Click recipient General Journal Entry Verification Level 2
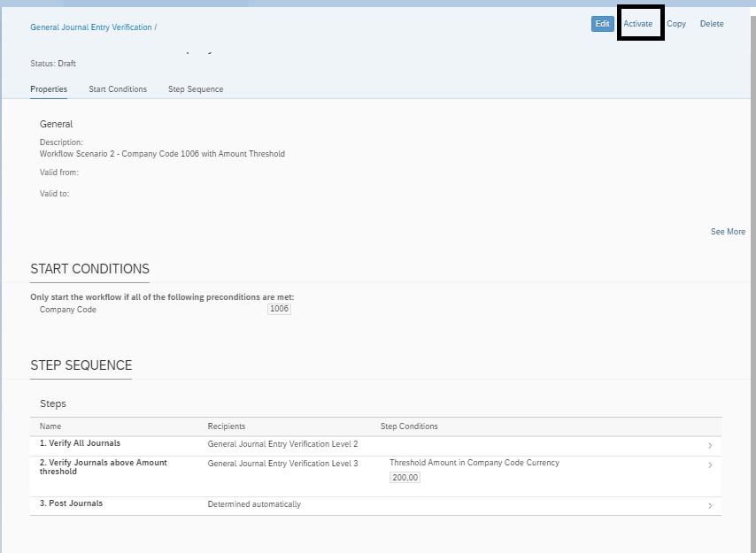This screenshot has width=756, height=553. click(283, 443)
